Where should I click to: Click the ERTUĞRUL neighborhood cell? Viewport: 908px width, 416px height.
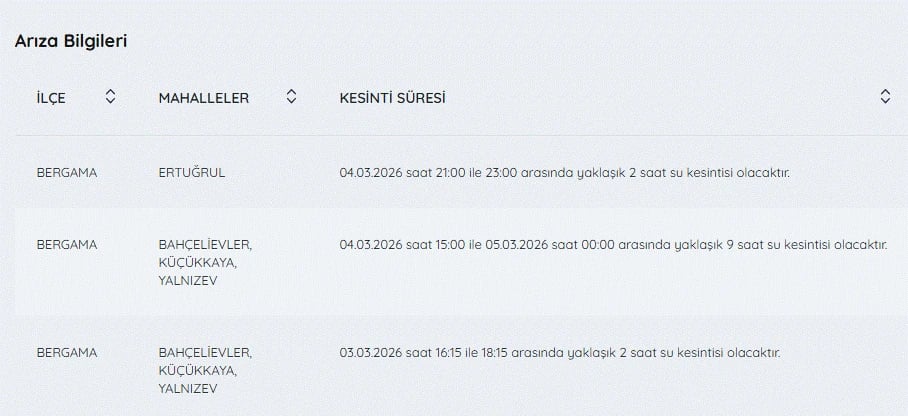(192, 173)
